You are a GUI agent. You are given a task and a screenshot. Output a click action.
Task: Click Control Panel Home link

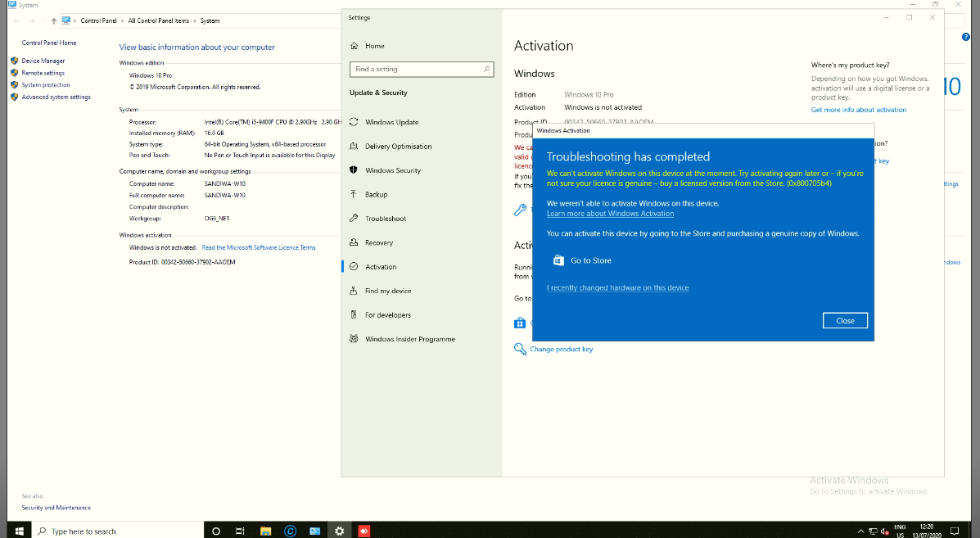click(x=49, y=43)
